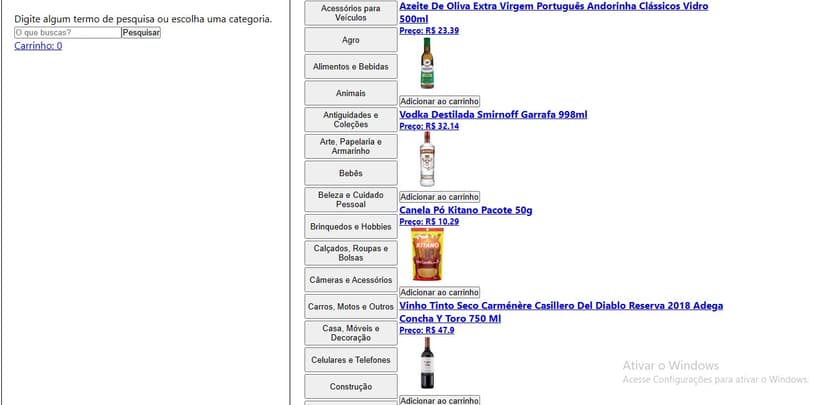Open the Alimentos e Bebidas category
This screenshot has height=405, width=828.
[351, 67]
